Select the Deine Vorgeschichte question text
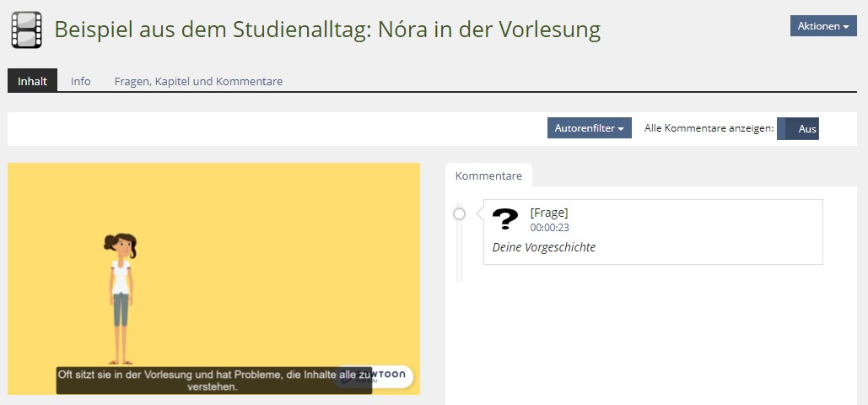Viewport: 868px width, 405px height. pyautogui.click(x=543, y=247)
